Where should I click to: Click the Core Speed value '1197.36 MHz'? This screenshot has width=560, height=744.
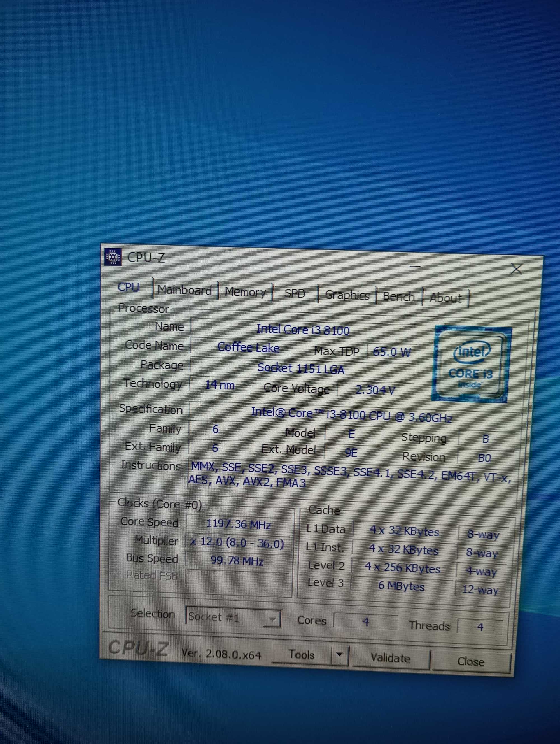point(238,524)
